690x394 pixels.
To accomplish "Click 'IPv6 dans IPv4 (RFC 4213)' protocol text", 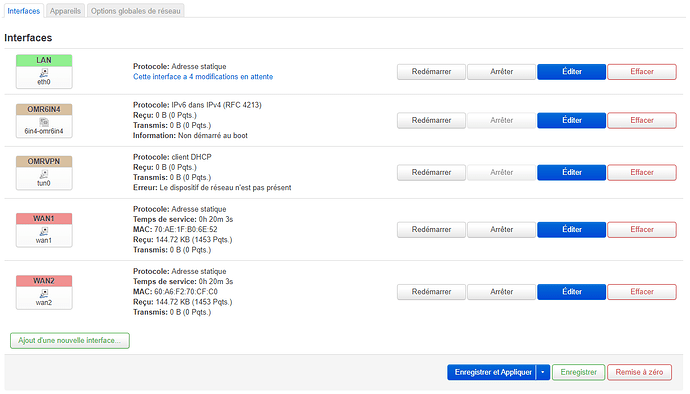I will pyautogui.click(x=216, y=105).
